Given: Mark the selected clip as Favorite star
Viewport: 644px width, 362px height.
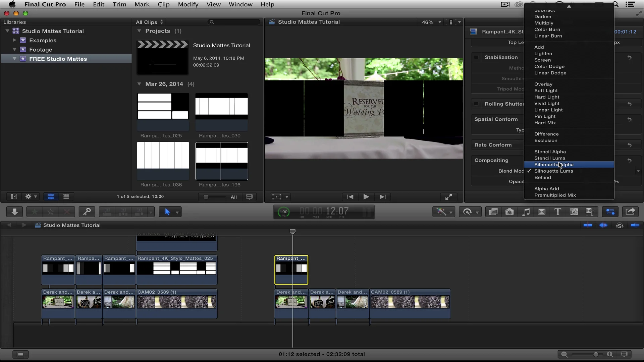Looking at the screenshot, I should (x=35, y=212).
